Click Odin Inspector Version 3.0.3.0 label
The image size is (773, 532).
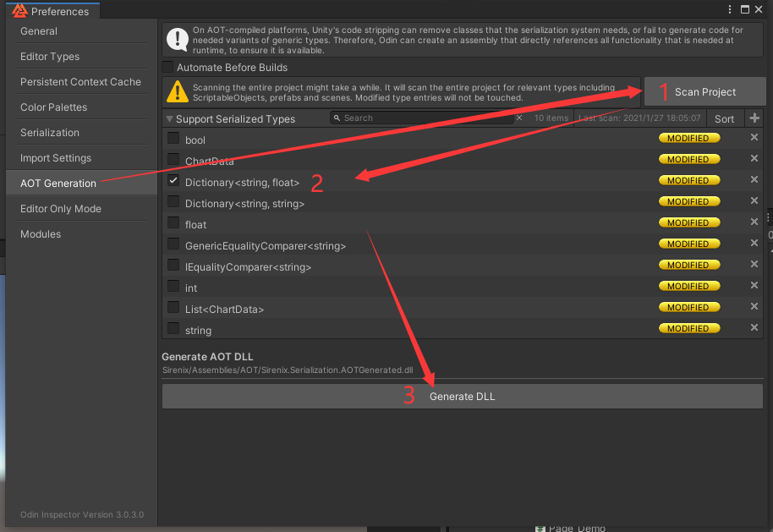82,514
